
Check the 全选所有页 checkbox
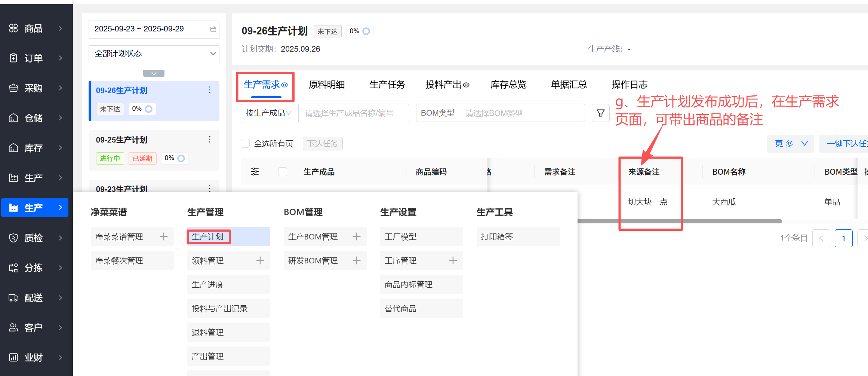coord(245,144)
